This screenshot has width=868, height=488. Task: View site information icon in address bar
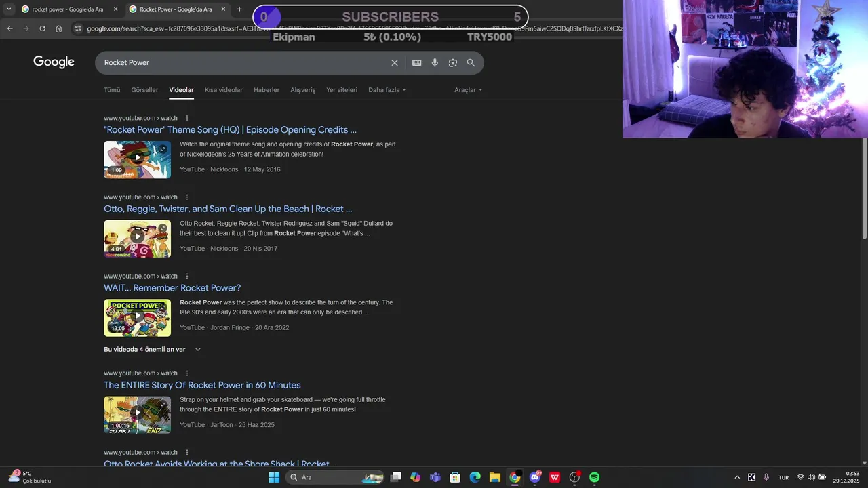(78, 28)
